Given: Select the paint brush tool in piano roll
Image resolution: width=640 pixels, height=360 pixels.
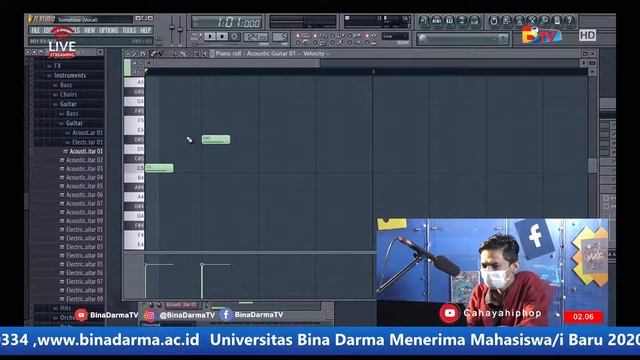Looking at the screenshot, I should [160, 54].
